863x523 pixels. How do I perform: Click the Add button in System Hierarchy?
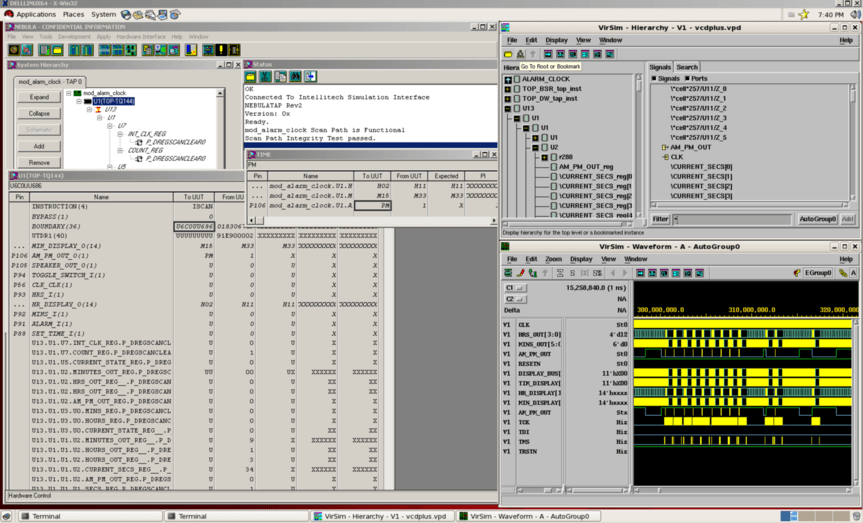[39, 146]
